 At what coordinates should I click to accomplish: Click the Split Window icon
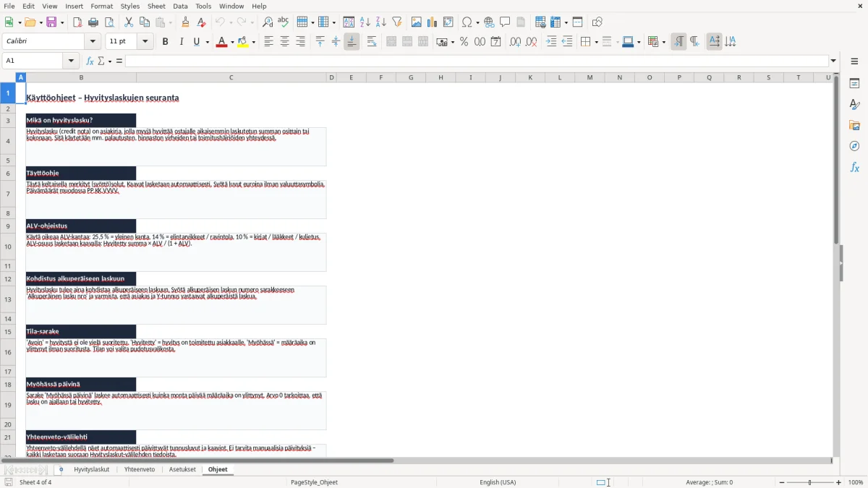click(x=577, y=22)
